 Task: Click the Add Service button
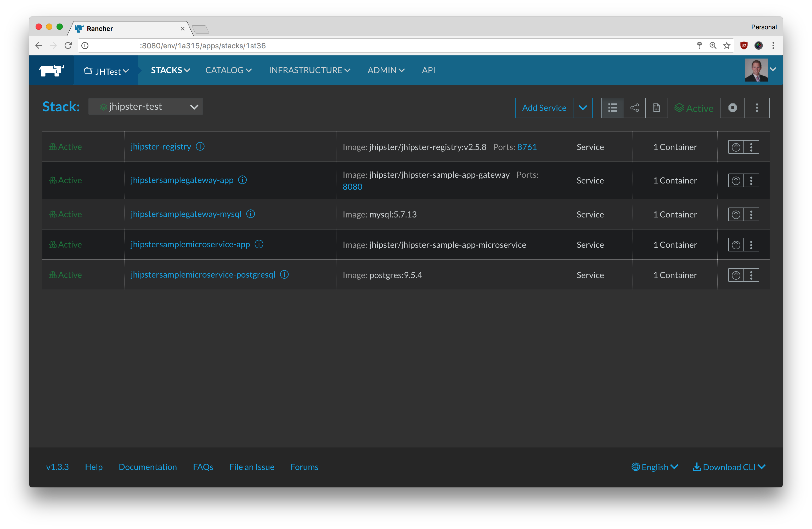click(544, 108)
